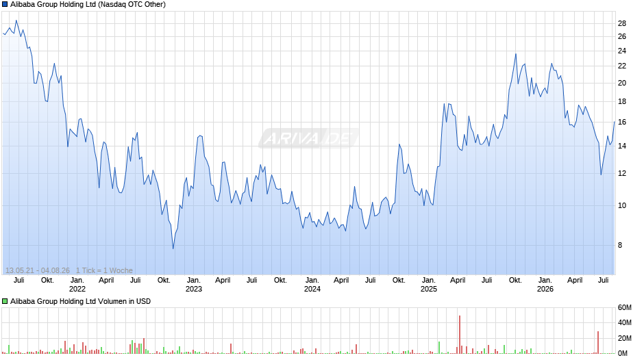Click the 0M volume axis label
The height and width of the screenshot is (360, 644).
[623, 353]
